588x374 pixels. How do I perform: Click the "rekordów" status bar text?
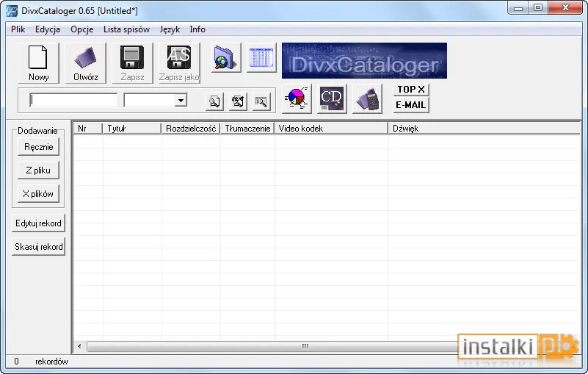point(51,362)
